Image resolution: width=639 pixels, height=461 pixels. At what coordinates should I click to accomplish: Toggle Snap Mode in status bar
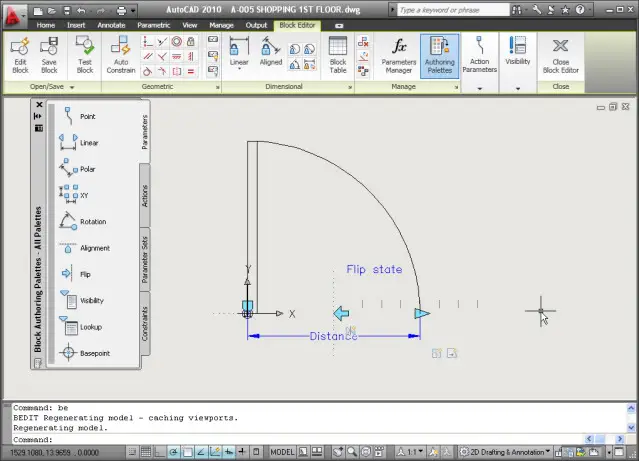click(x=132, y=452)
